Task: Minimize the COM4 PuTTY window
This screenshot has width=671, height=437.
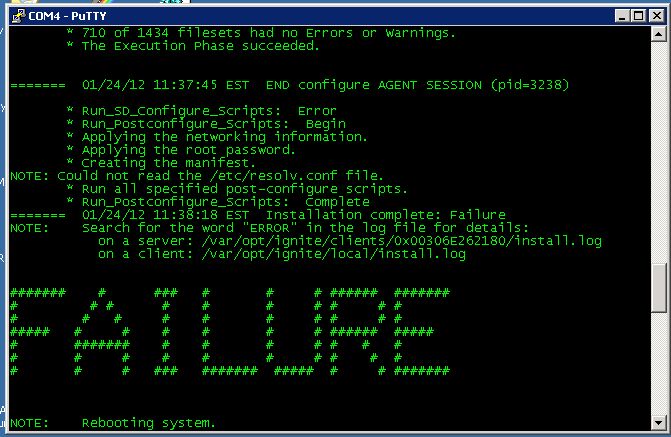Action: (622, 16)
